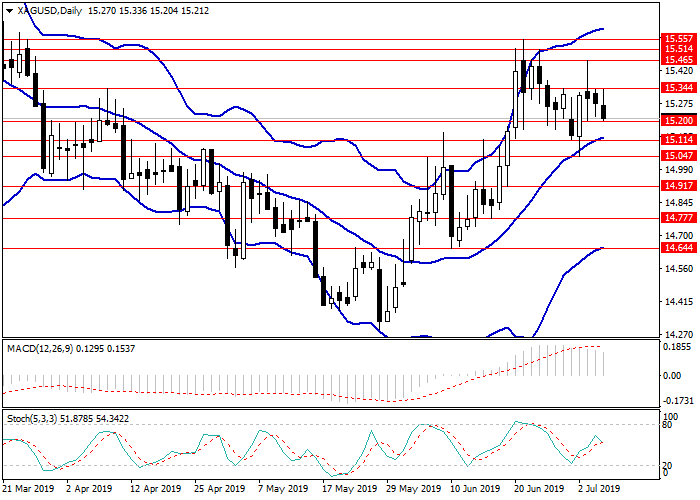
Task: Select the 14.777 support level label
Action: point(679,217)
